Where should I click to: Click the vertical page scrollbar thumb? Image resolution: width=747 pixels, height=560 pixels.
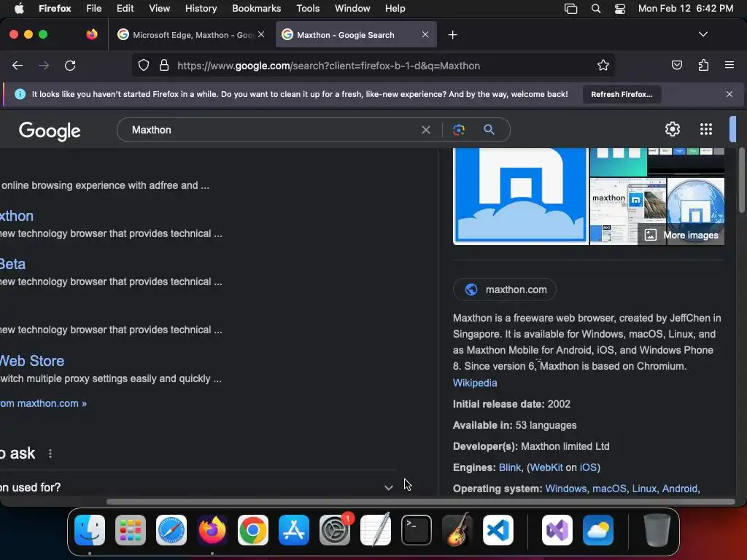[x=742, y=180]
